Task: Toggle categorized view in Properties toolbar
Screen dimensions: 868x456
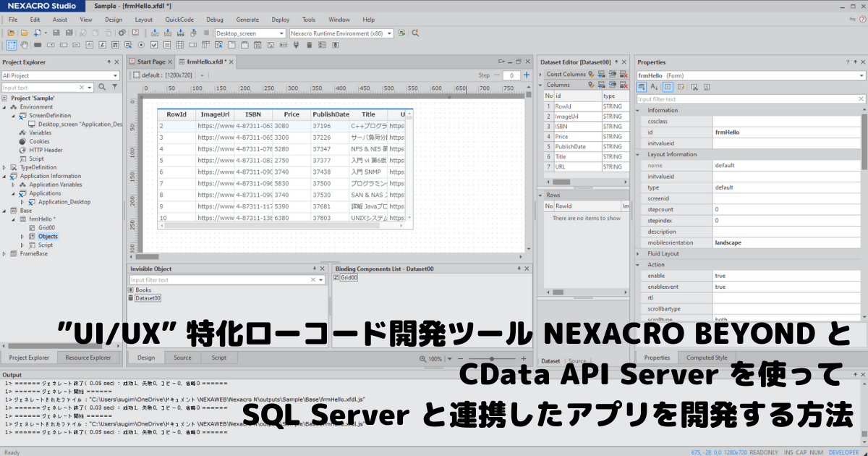Action: point(642,87)
